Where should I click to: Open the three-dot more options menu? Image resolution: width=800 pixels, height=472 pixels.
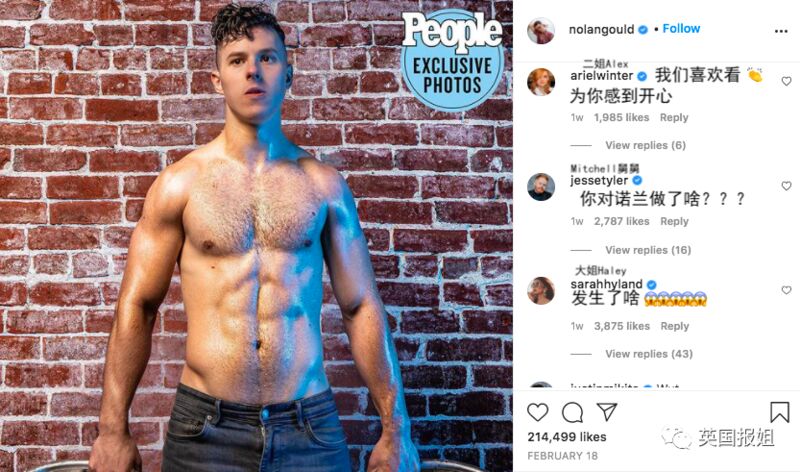(x=781, y=31)
